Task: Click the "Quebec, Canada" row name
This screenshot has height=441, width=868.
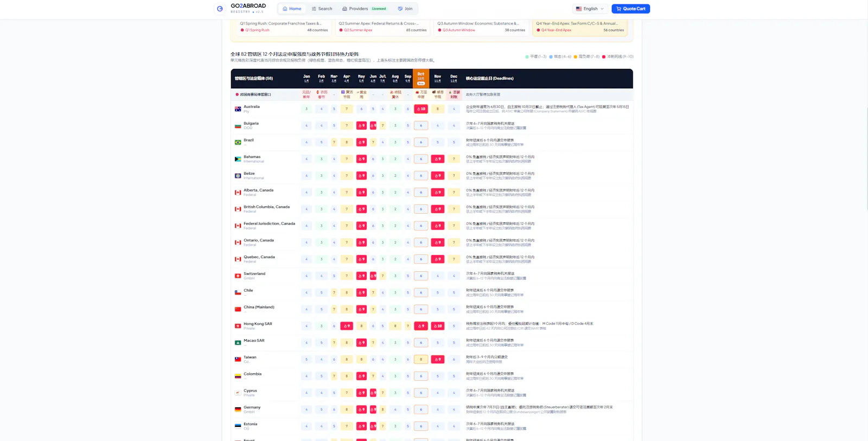Action: 259,257
